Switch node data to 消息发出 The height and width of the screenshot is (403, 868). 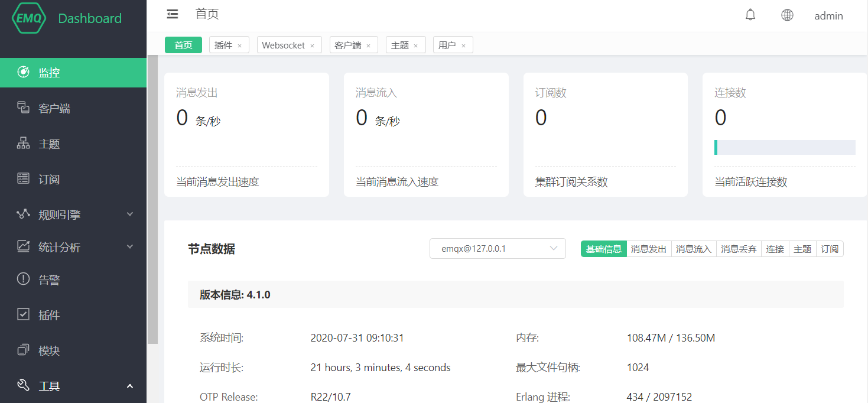click(649, 249)
